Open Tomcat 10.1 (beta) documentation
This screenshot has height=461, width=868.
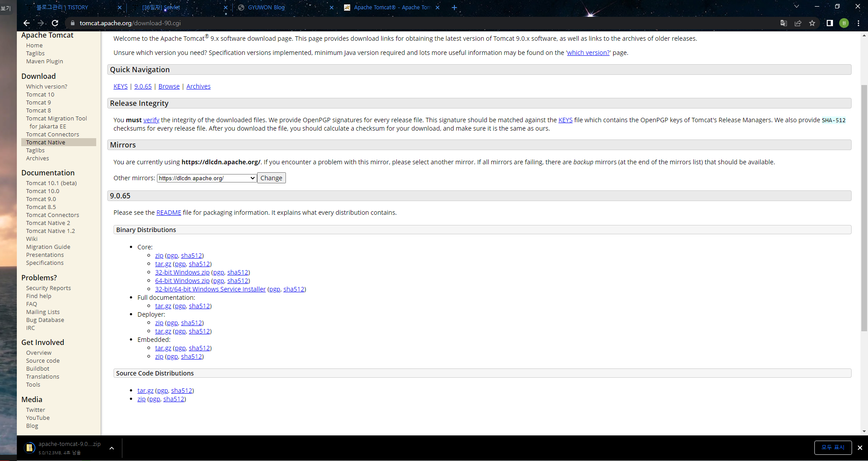click(x=51, y=183)
